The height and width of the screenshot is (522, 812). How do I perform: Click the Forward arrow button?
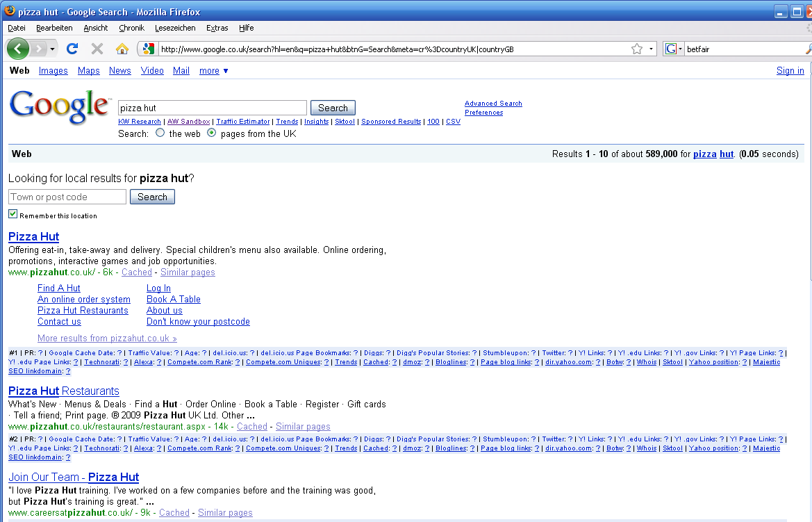[38, 49]
